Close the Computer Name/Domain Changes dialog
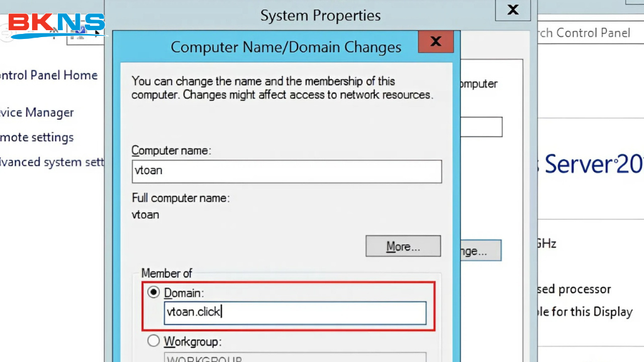Image resolution: width=644 pixels, height=362 pixels. click(x=436, y=43)
